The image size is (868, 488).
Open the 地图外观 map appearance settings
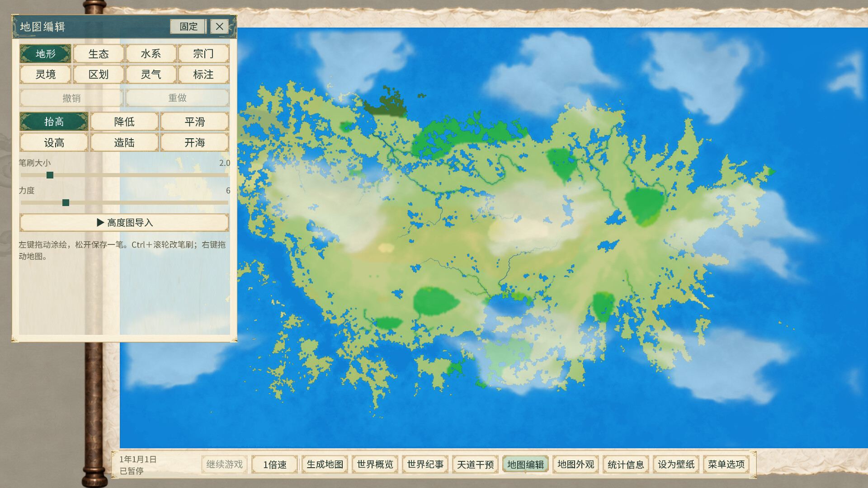[576, 465]
